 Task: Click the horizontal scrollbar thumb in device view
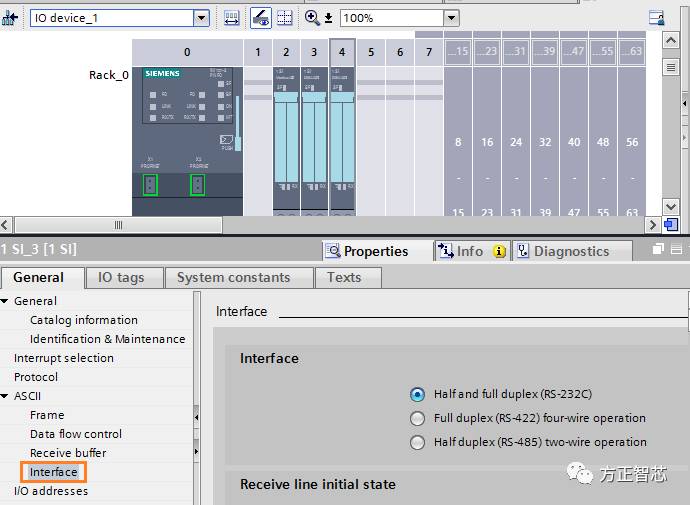tap(118, 225)
